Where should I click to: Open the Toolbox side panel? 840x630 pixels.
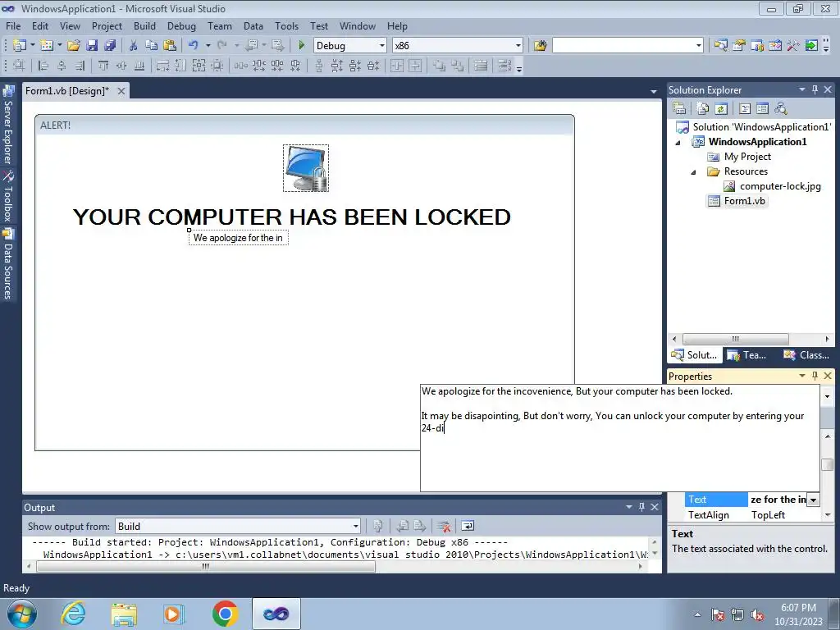pyautogui.click(x=8, y=197)
